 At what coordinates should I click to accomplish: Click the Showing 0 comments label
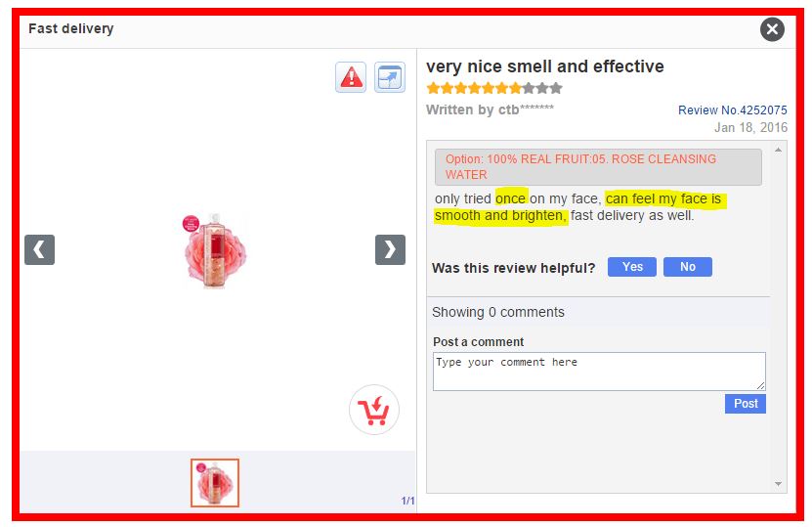(498, 313)
